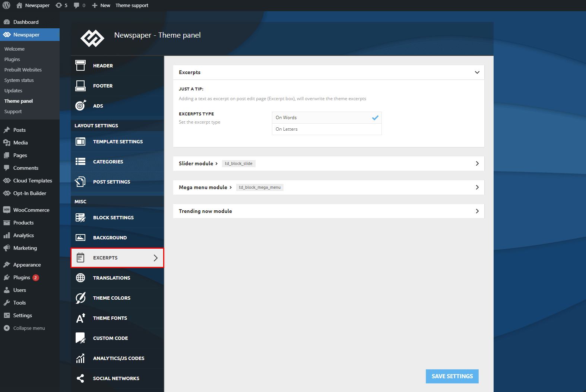Click the Newspaper theme logo in panel header
586x392 pixels.
(92, 38)
